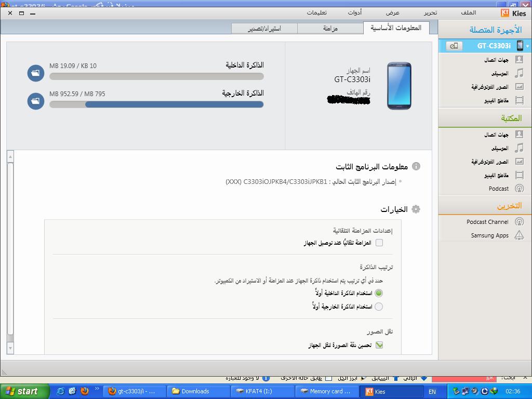Click the vertical scrollbar up arrow

click(x=10, y=156)
